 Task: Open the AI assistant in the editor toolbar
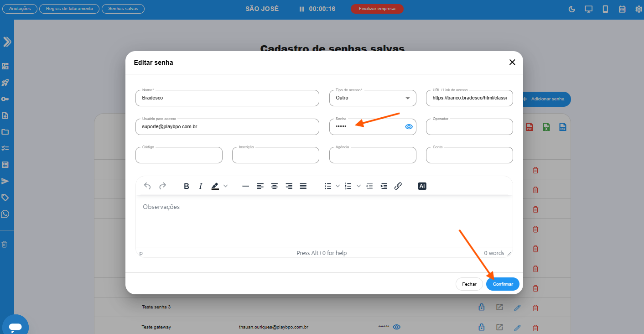coord(422,186)
